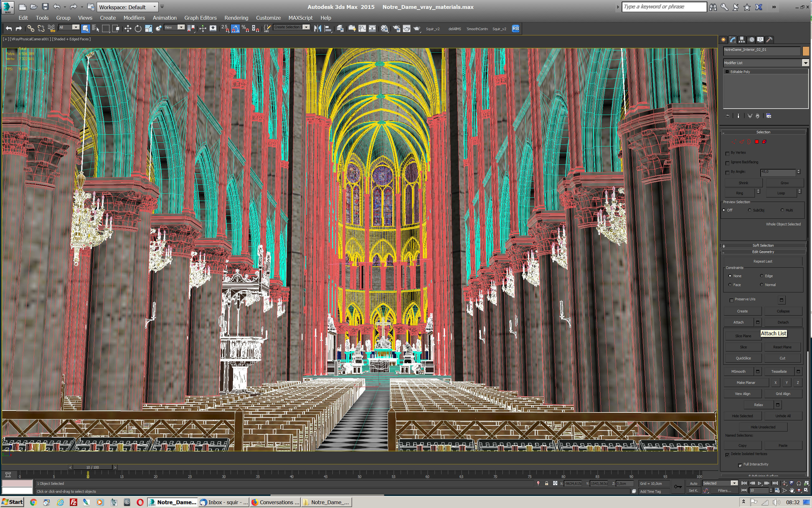Viewport: 812px width, 508px height.
Task: Click the Mirror tool icon
Action: (318, 29)
